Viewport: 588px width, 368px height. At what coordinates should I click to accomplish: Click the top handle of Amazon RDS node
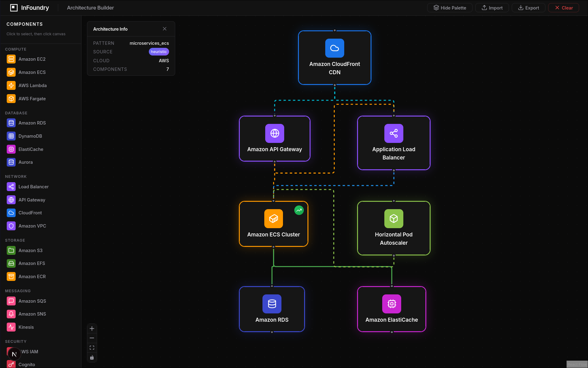(x=272, y=286)
